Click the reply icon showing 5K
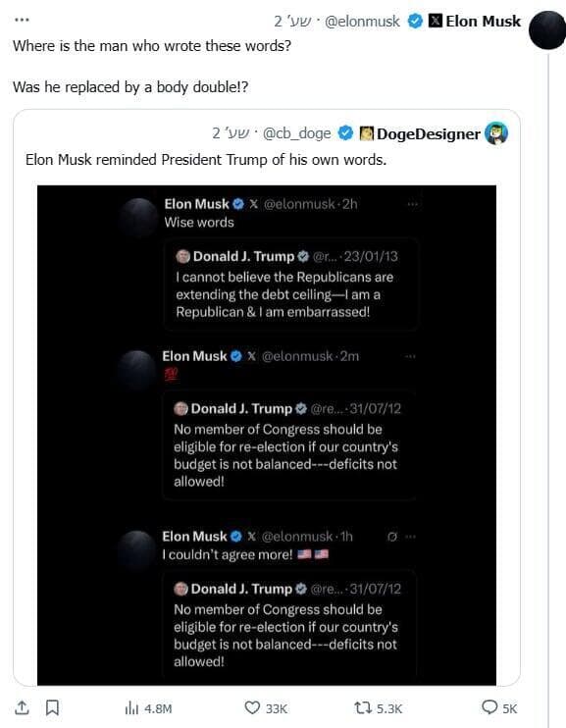 point(499,708)
